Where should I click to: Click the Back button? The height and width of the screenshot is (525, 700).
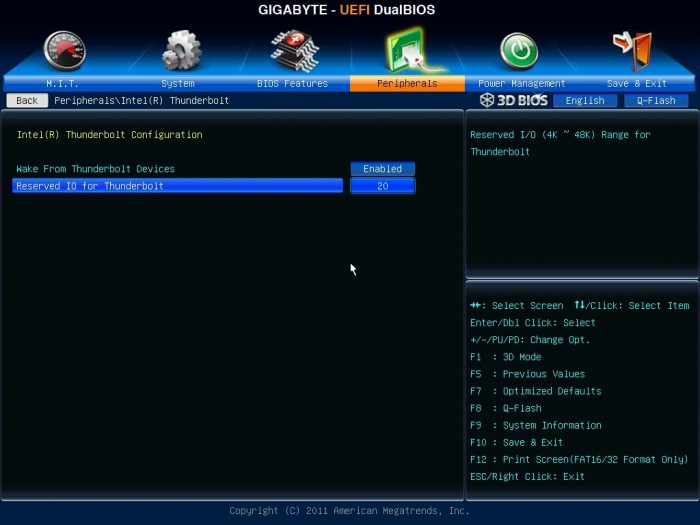tap(27, 100)
